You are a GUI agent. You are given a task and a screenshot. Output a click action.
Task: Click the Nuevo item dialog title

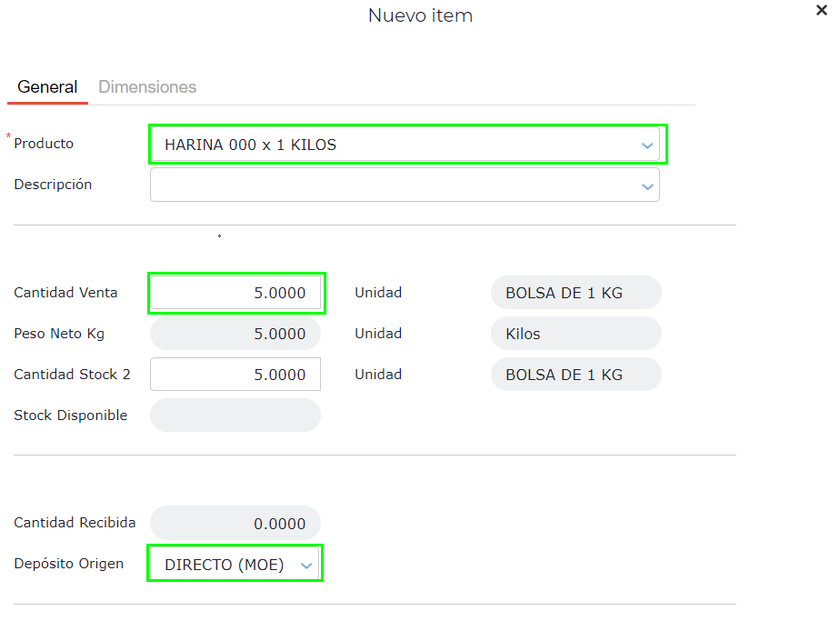[420, 15]
